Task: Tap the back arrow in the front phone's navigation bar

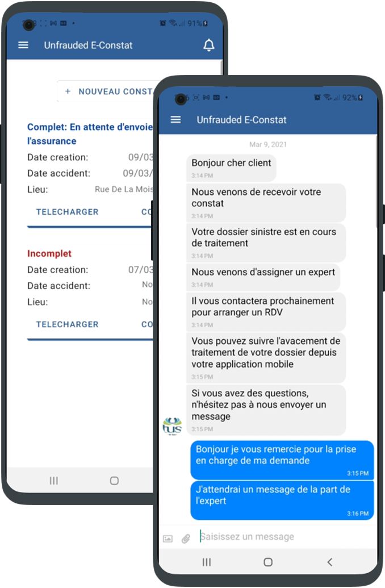Action: [329, 562]
